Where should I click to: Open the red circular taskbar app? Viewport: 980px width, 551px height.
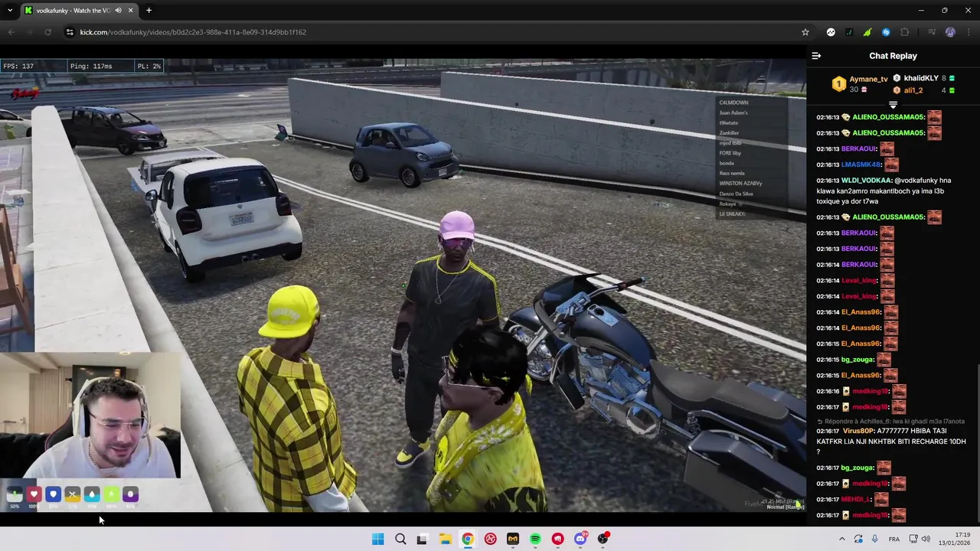[490, 540]
